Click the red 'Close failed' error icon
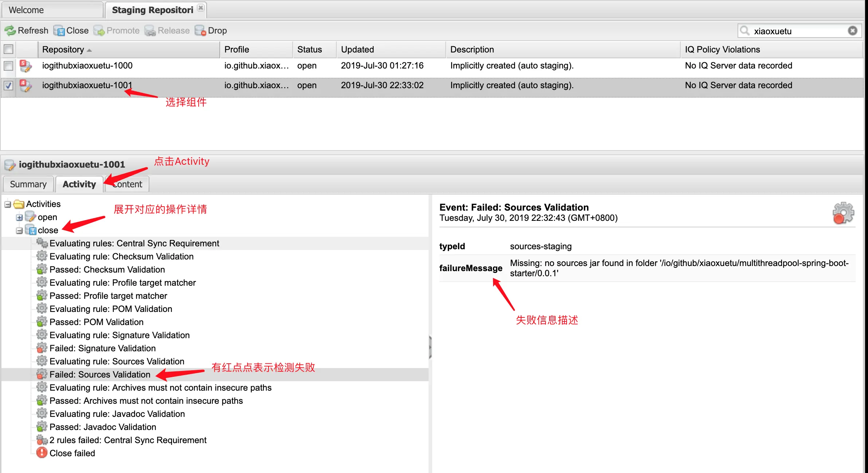 pyautogui.click(x=42, y=453)
